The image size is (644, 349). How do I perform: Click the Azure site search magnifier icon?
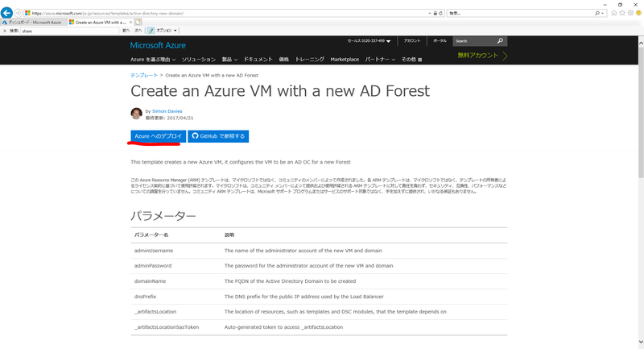tap(500, 41)
